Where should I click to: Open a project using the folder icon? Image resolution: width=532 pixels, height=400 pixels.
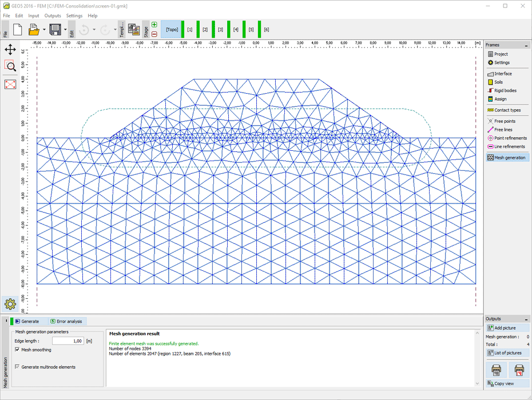34,29
